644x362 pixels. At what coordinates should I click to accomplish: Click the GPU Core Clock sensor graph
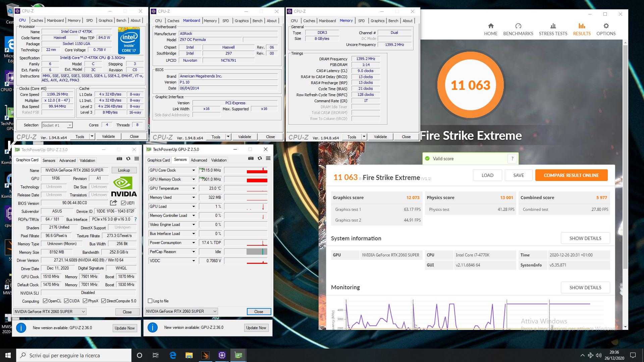click(246, 170)
